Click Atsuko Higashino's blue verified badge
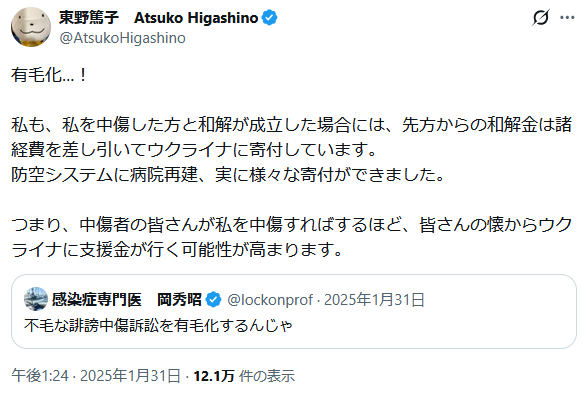The height and width of the screenshot is (395, 585). pos(269,18)
